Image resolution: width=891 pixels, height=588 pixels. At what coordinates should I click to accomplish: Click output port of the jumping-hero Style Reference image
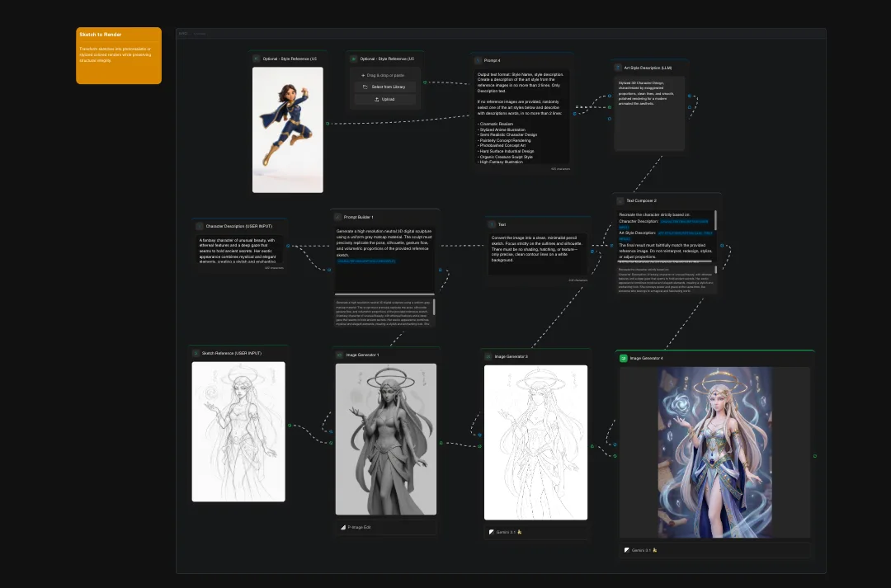click(328, 123)
